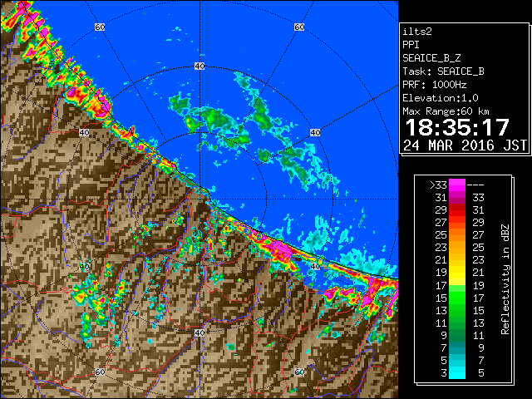Click the timestamp "18:35:17"
This screenshot has width=532, height=399.
pyautogui.click(x=457, y=127)
